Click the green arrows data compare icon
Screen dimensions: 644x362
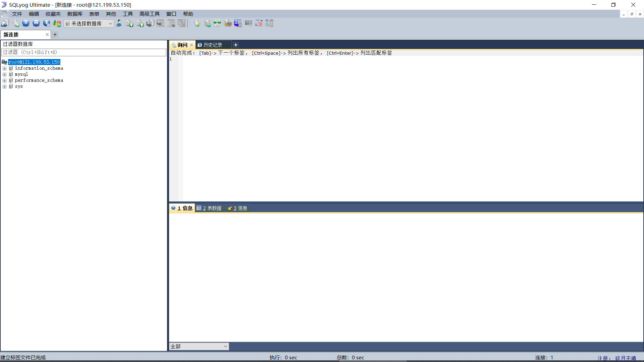point(217,23)
